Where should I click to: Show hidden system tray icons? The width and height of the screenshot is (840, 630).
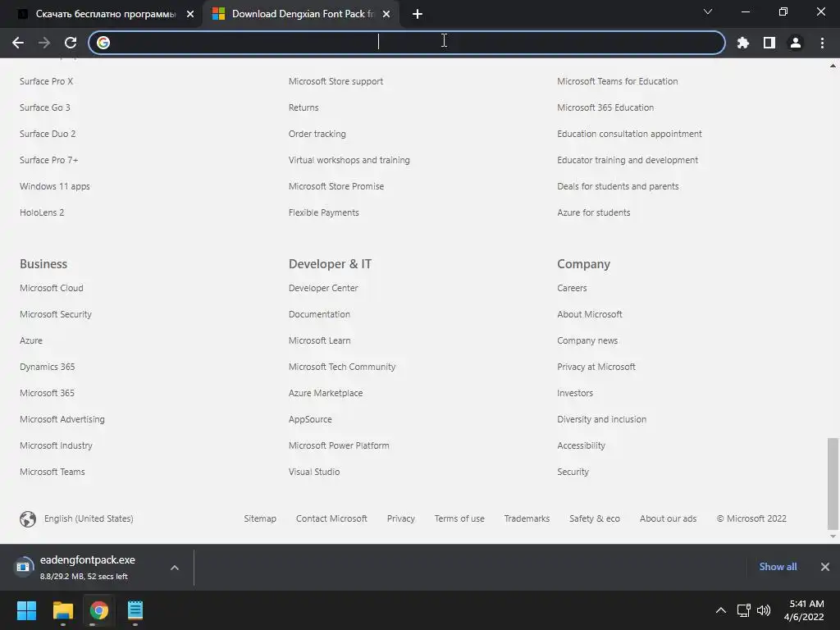[x=721, y=610]
